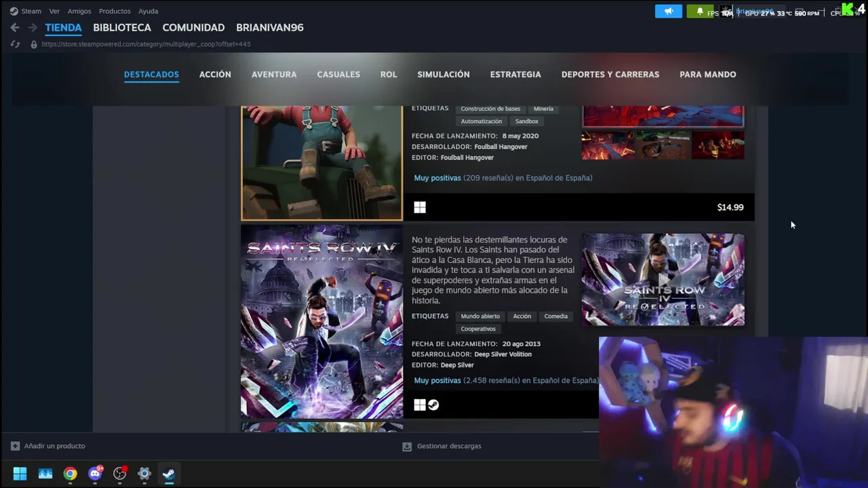Open the farmer game capsule image
The image size is (868, 488).
pyautogui.click(x=322, y=163)
